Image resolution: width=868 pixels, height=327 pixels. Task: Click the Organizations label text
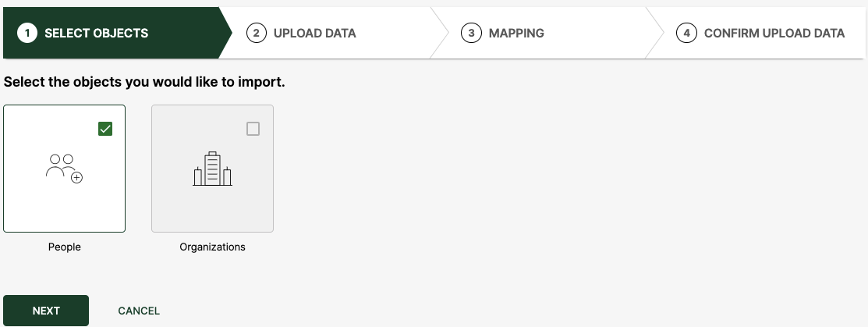pyautogui.click(x=212, y=247)
